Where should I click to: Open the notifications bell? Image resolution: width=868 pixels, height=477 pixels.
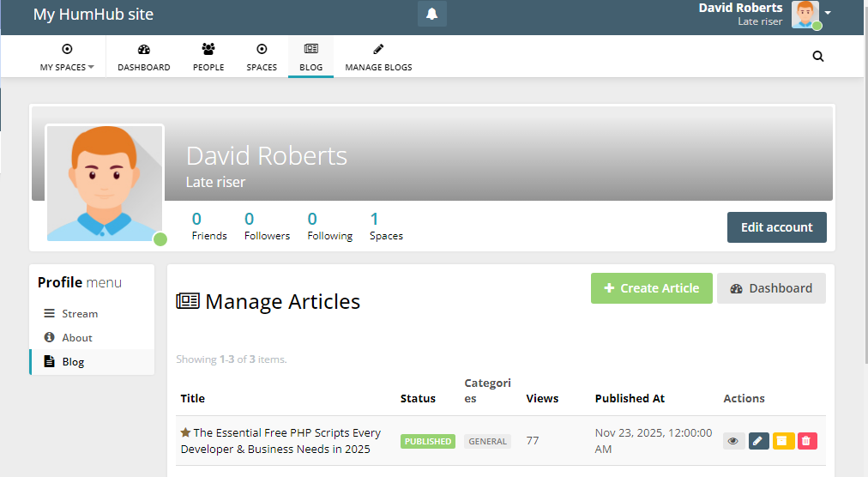432,14
